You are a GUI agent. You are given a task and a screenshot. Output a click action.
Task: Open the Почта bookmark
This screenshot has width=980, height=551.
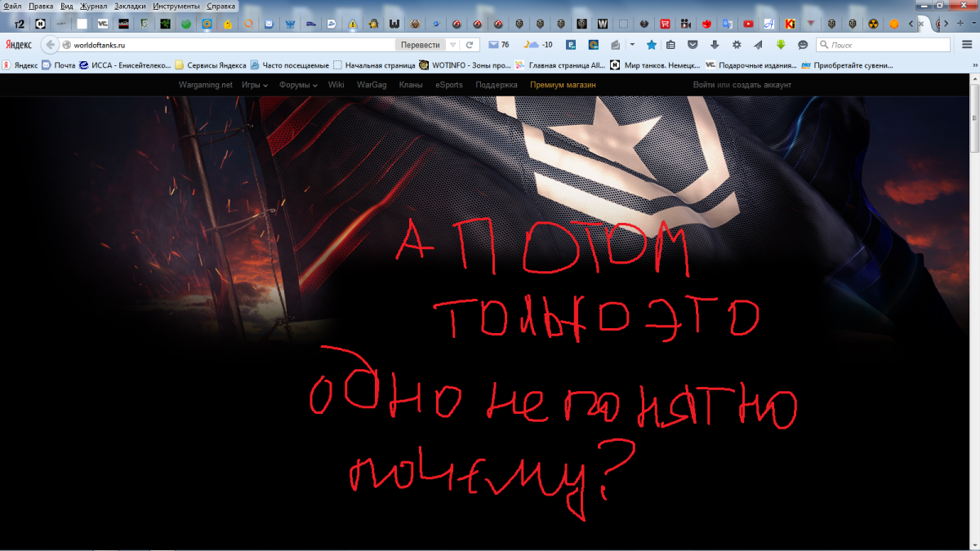pyautogui.click(x=59, y=65)
